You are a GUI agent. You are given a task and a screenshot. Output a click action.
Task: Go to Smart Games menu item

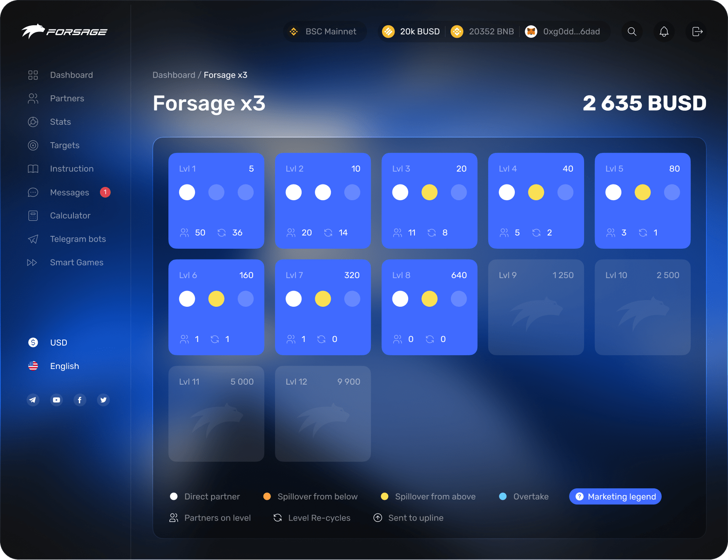pos(76,262)
